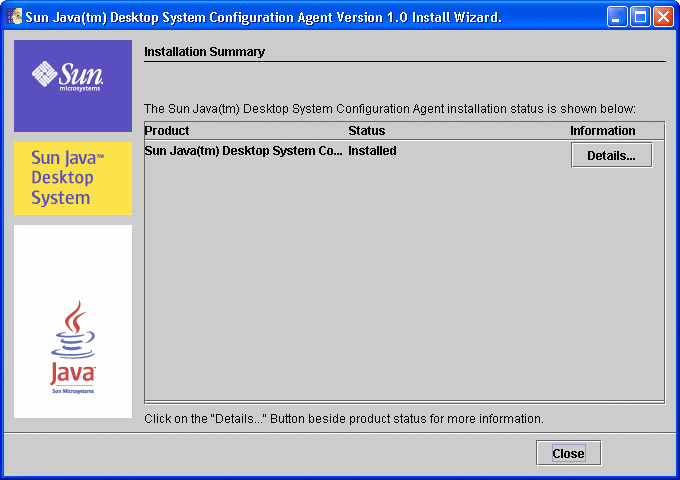Image resolution: width=680 pixels, height=480 pixels.
Task: Click the Status column header
Action: pyautogui.click(x=366, y=131)
